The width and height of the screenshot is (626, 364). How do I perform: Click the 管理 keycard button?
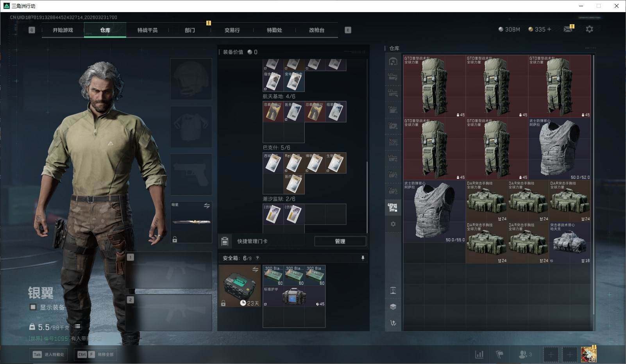coord(340,241)
